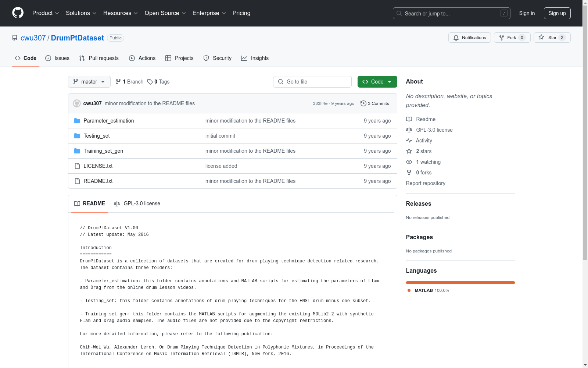The image size is (588, 368).
Task: Click the tag icon next to Tags
Action: click(150, 82)
